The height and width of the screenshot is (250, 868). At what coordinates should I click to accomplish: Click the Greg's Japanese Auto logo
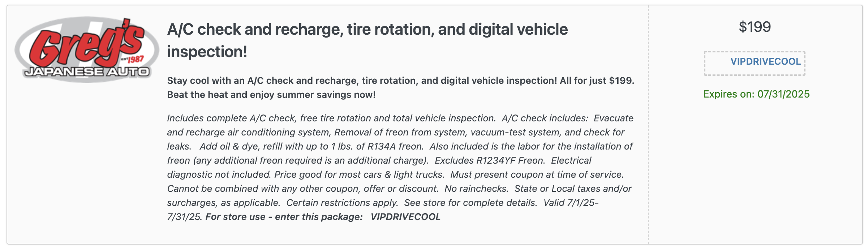point(87,49)
